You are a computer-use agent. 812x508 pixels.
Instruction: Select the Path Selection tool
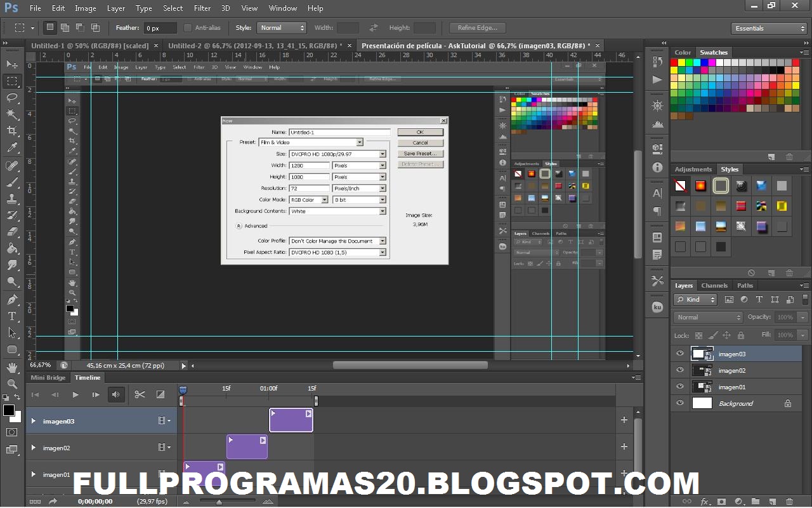(12, 333)
